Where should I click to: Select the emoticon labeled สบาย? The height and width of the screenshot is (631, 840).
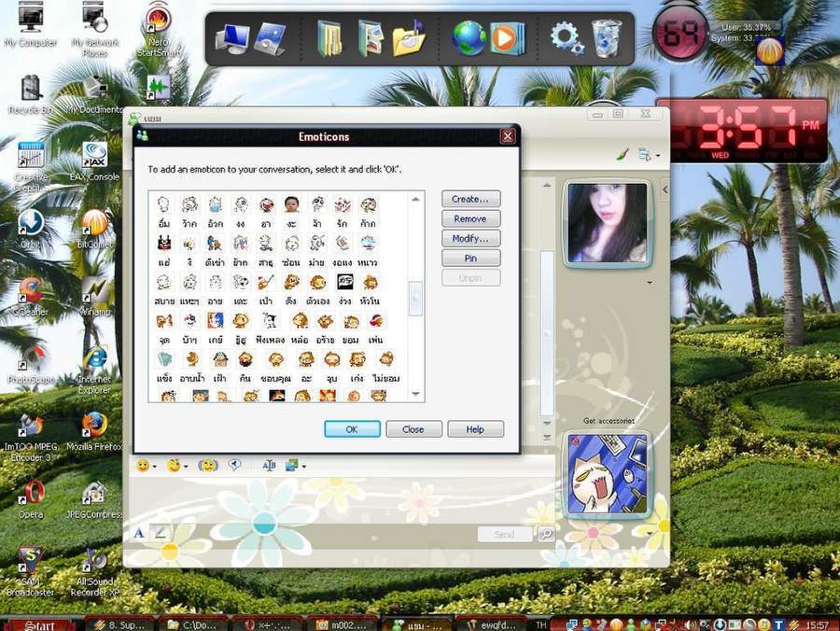coord(164,282)
